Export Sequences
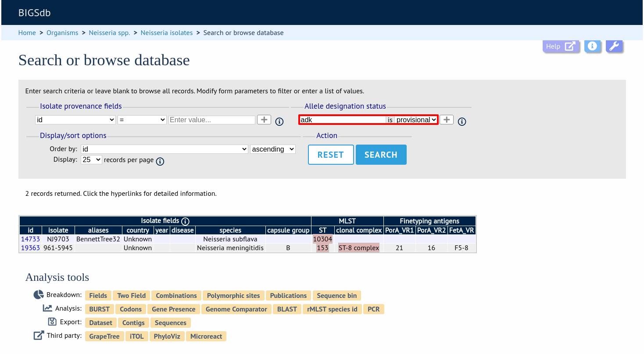 (x=171, y=323)
